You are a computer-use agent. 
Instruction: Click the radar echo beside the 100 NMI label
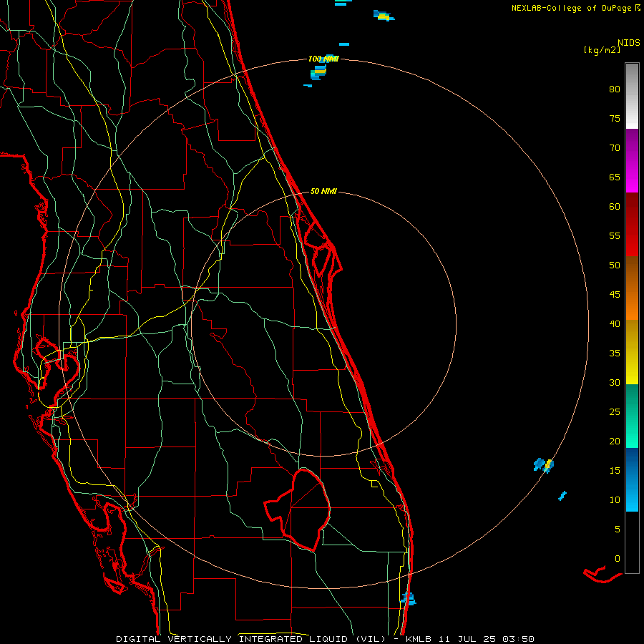(318, 72)
